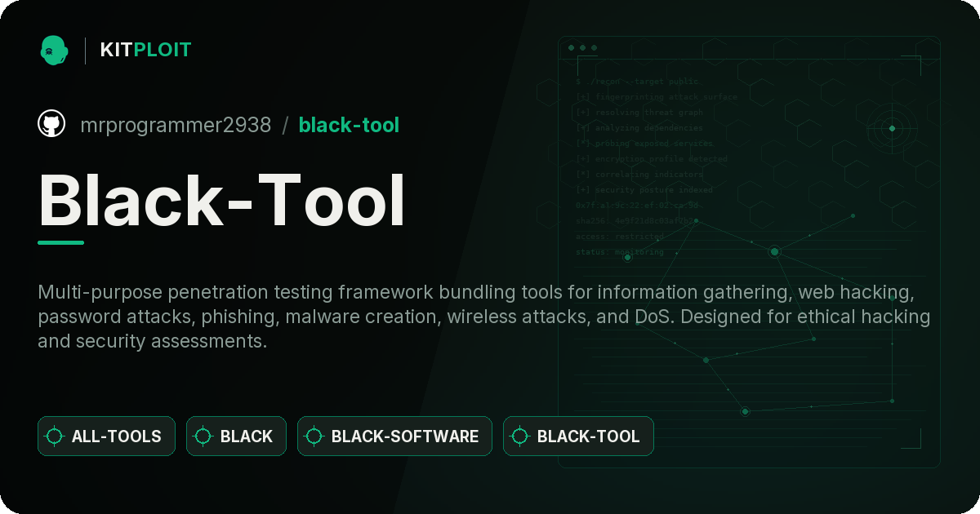Click the radar target icon in terminal graphic
This screenshot has width=980, height=514.
[x=892, y=128]
